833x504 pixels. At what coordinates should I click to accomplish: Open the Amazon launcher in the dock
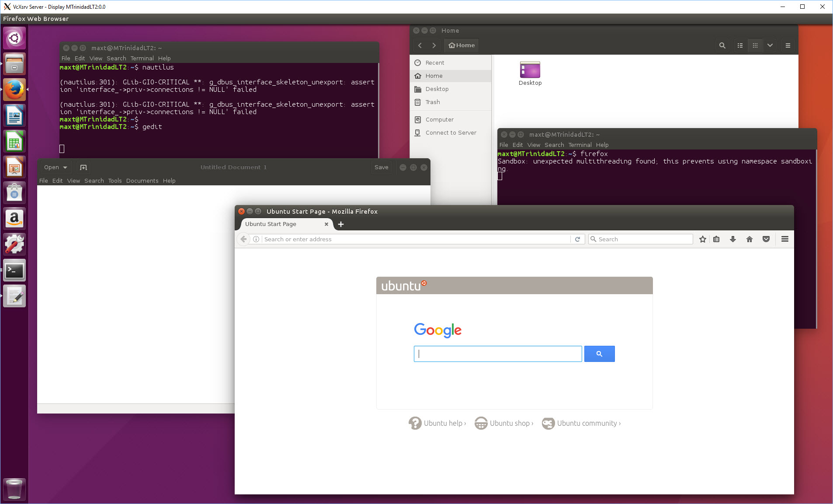pos(14,219)
